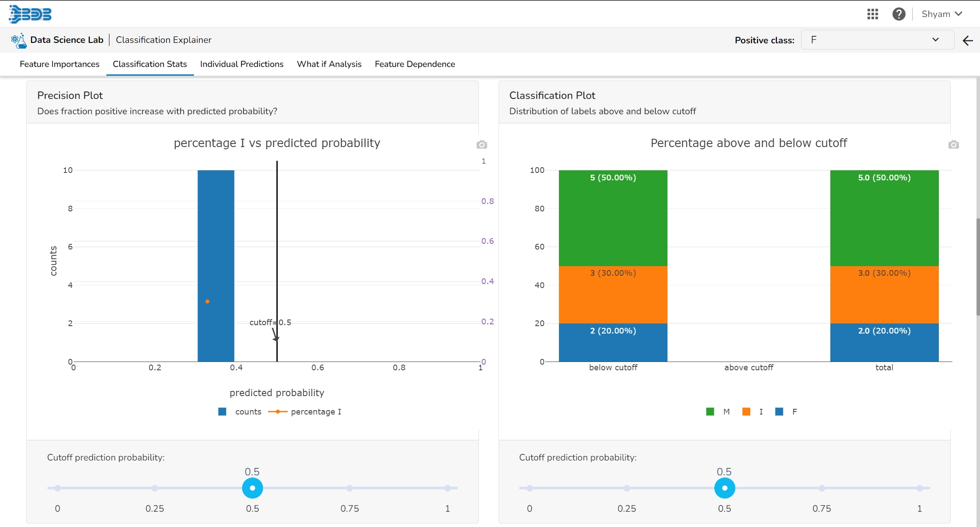The width and height of the screenshot is (980, 527).
Task: Hide the M class legend item
Action: (718, 411)
